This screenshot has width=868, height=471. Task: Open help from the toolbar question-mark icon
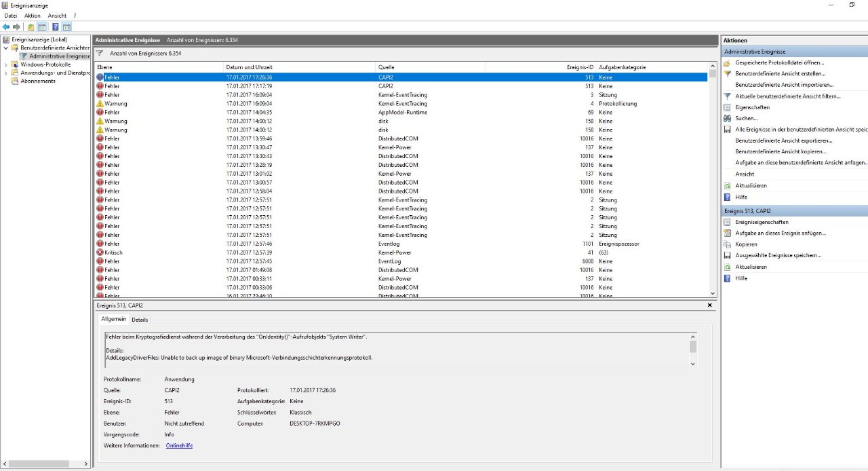tap(55, 27)
